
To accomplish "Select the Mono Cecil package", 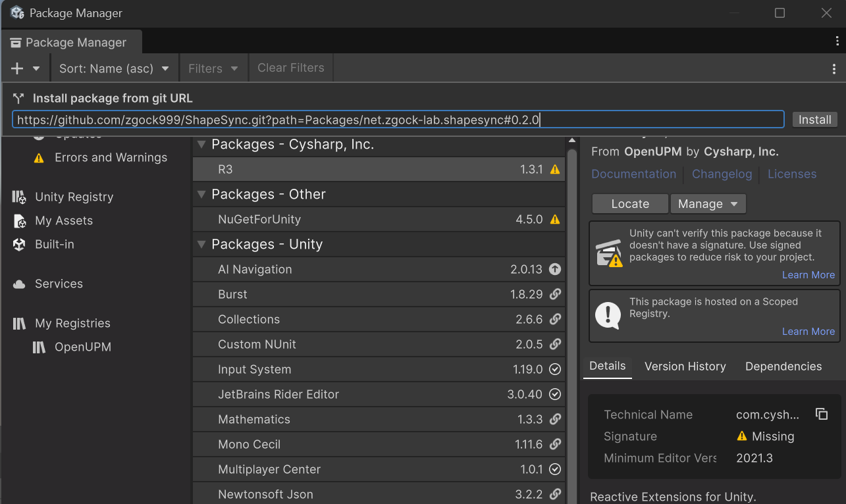I will 379,444.
